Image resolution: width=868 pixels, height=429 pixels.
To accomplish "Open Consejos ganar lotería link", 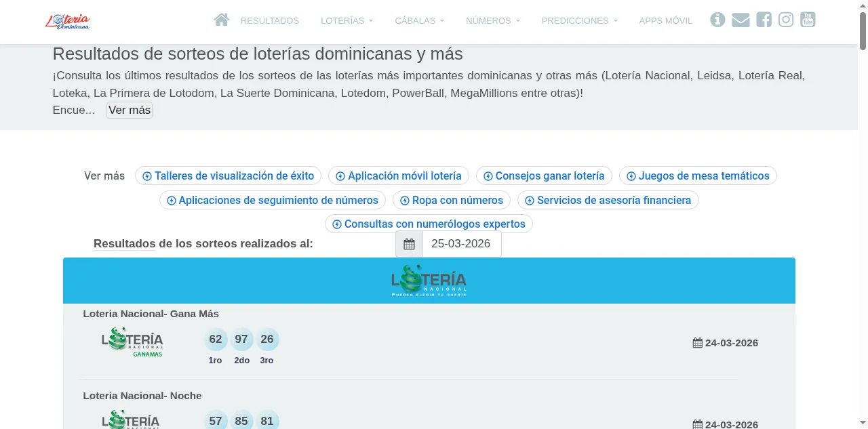I will [544, 176].
